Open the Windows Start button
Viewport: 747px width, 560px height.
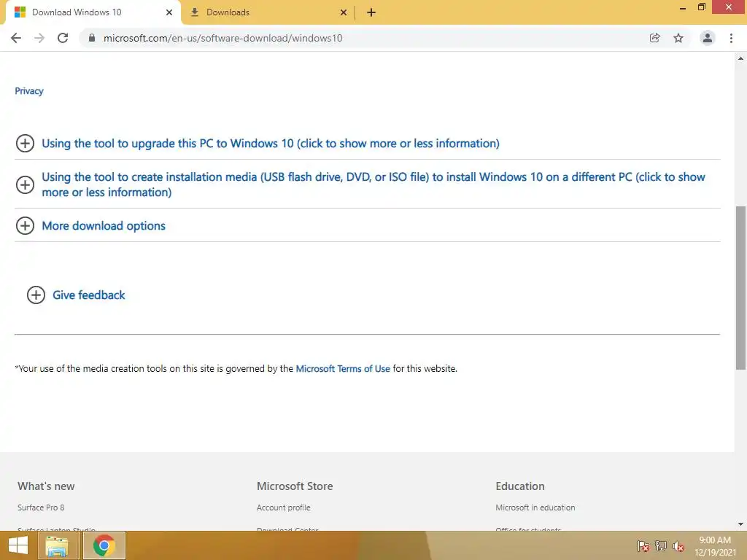point(18,545)
